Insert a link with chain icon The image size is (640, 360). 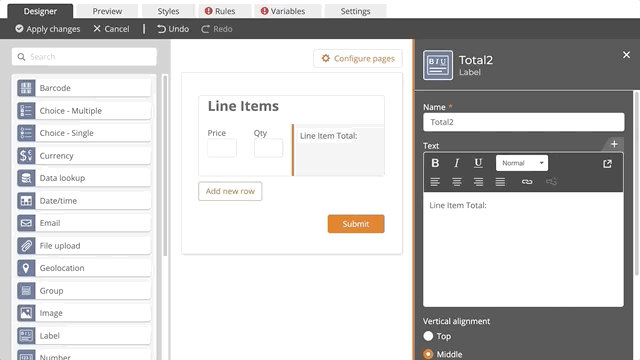click(527, 182)
